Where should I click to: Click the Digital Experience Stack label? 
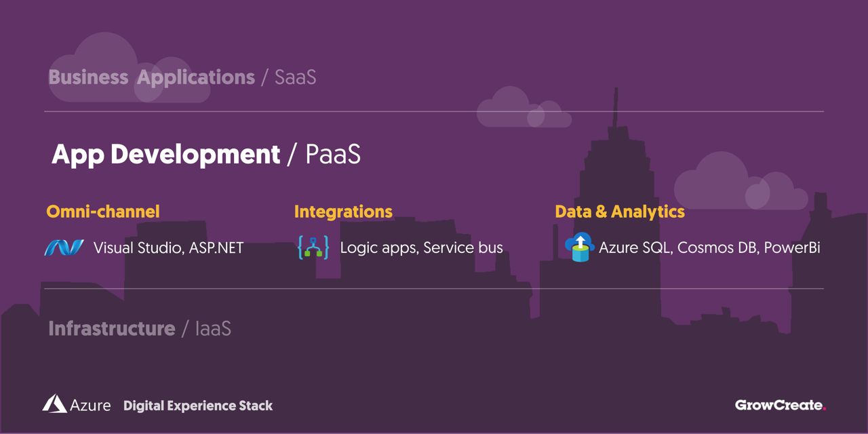198,406
